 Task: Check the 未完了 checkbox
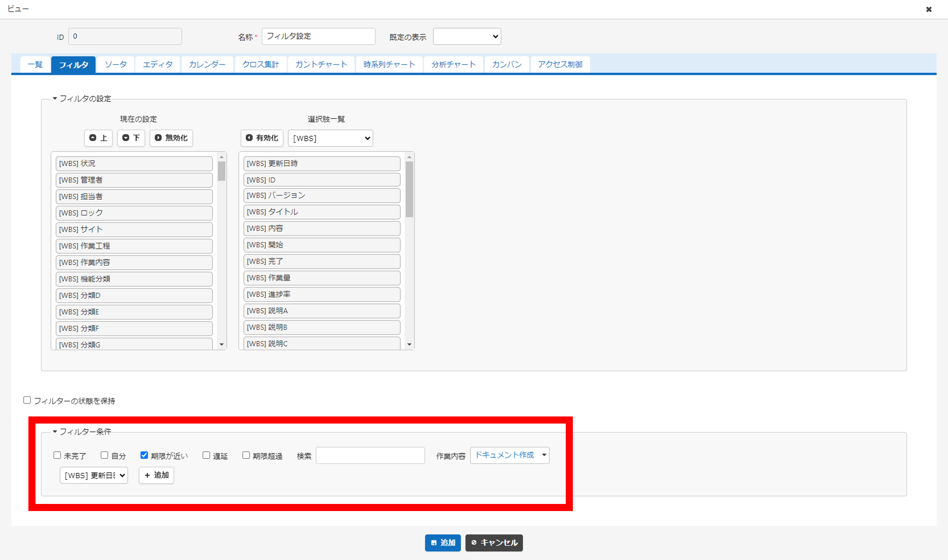click(57, 455)
